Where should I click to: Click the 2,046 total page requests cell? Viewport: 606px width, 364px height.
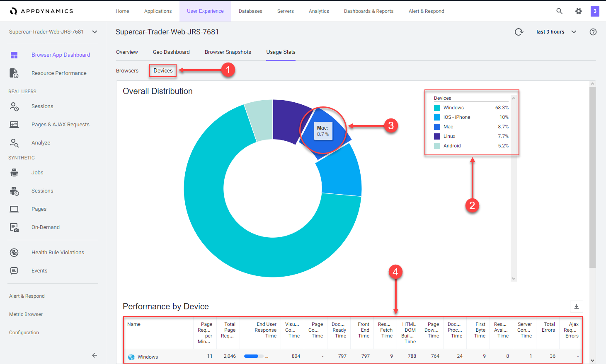pyautogui.click(x=230, y=356)
